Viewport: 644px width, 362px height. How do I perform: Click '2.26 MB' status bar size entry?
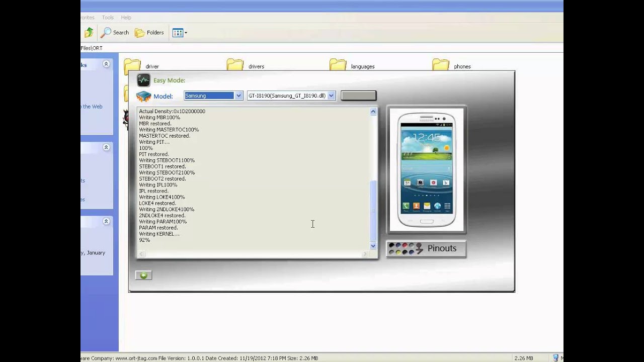(x=523, y=358)
